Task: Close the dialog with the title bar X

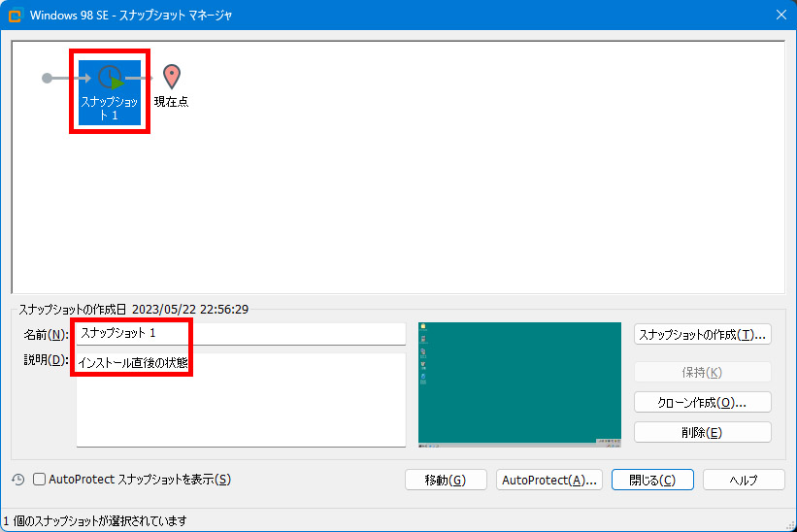Action: coord(780,16)
